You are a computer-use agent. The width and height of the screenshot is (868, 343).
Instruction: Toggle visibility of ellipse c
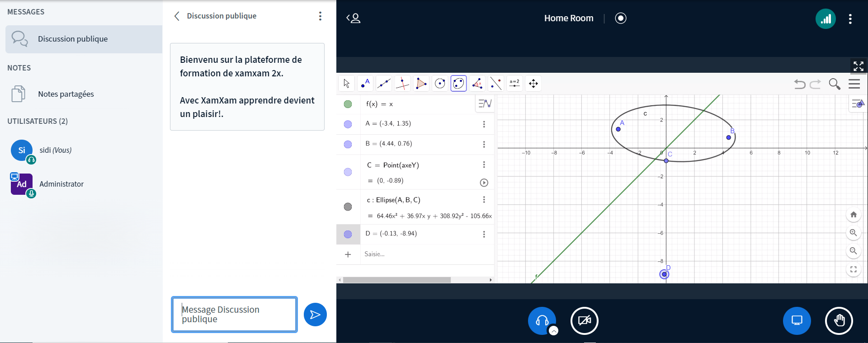(x=348, y=207)
